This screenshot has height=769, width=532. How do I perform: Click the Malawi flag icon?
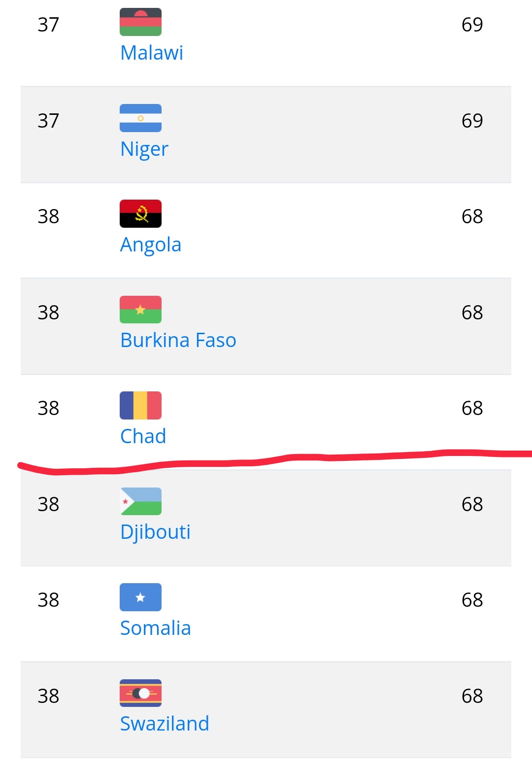tap(140, 22)
